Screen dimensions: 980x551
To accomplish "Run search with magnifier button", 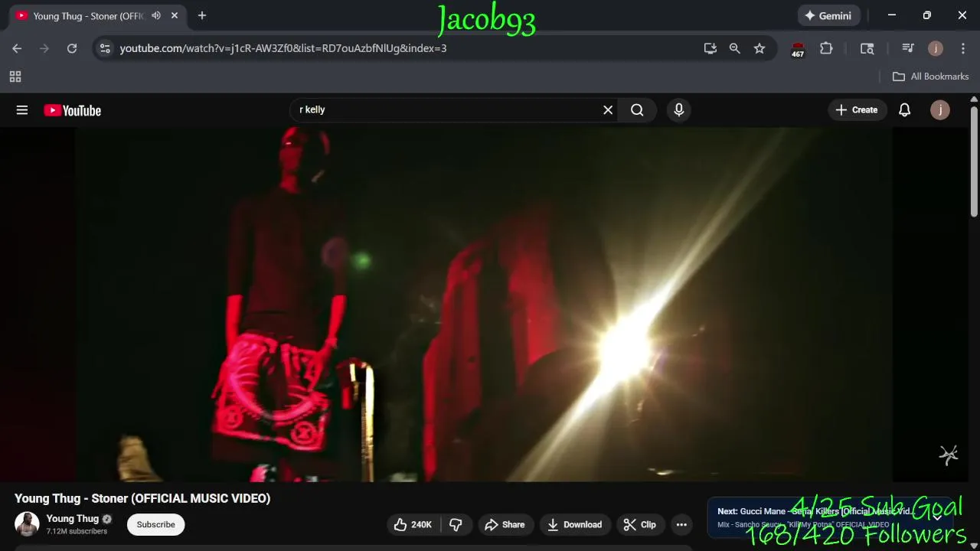I will pos(637,110).
